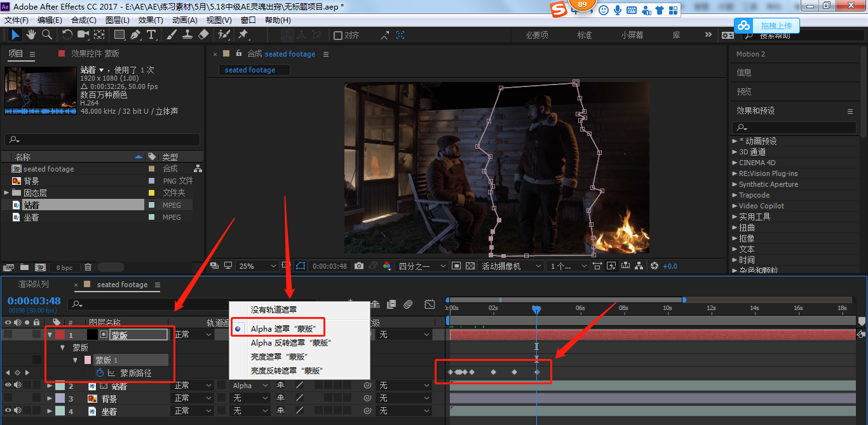Select the Pen tool
868x425 pixels.
point(135,34)
